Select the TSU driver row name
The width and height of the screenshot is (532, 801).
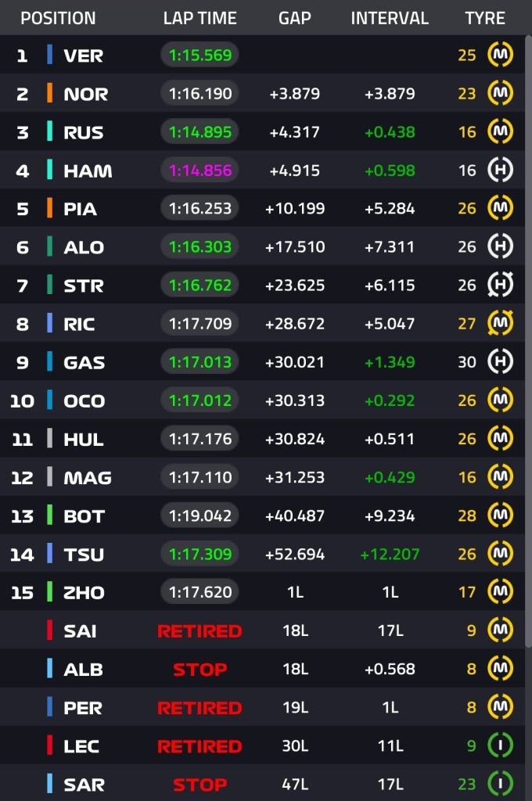click(83, 554)
